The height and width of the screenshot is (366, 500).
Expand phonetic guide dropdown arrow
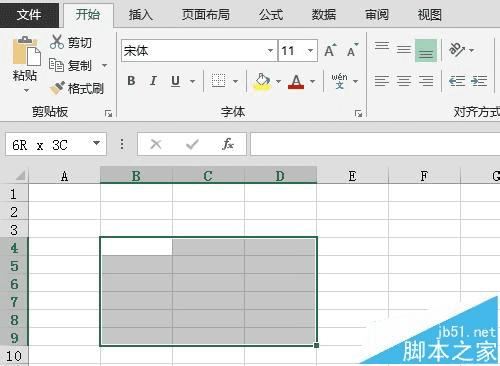pos(356,81)
